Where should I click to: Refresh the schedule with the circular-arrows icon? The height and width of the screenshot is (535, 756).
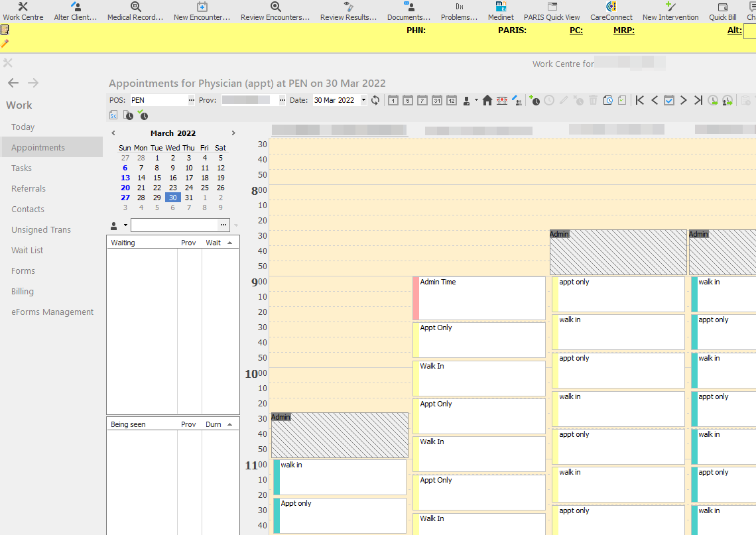point(375,100)
